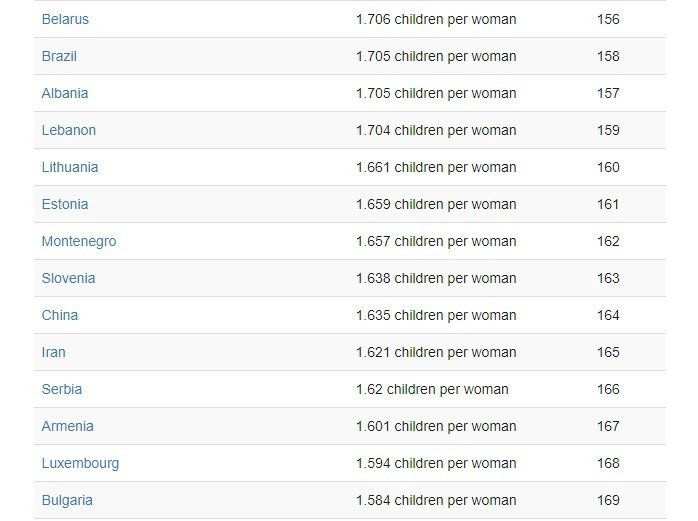
Task: Open the Iran country link
Action: 53,352
